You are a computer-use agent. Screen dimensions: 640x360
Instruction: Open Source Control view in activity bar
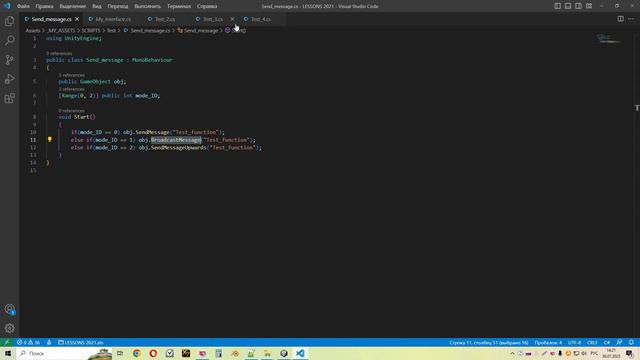[x=9, y=60]
